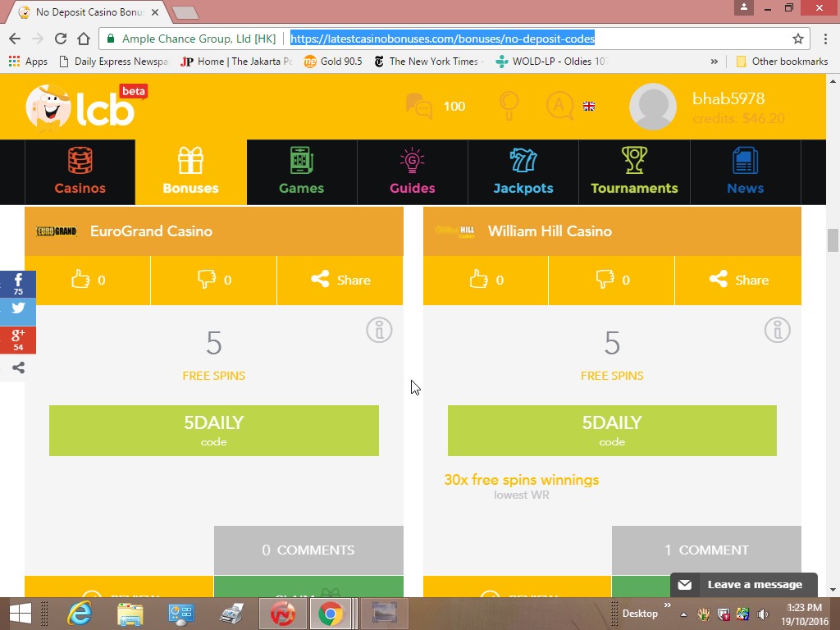
Task: Share the EuroGrand Casino bonus
Action: click(340, 281)
